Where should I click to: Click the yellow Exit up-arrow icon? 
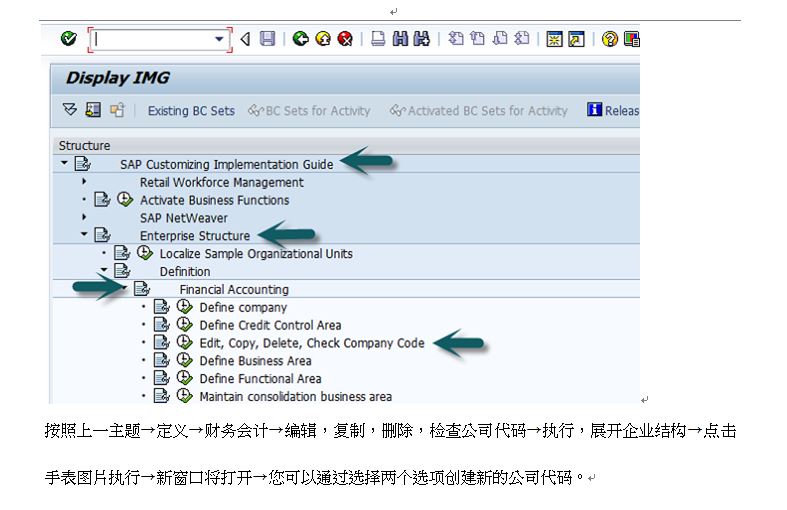click(323, 39)
